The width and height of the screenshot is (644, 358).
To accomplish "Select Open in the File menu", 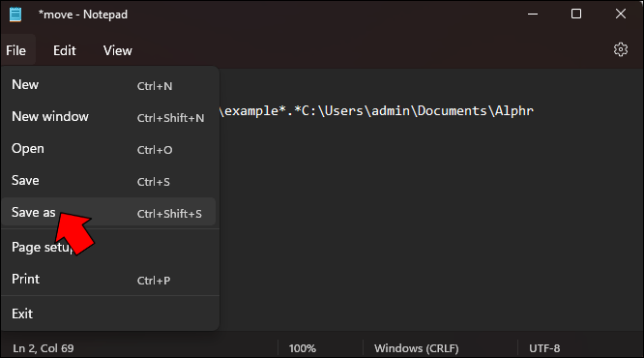I will click(109, 149).
